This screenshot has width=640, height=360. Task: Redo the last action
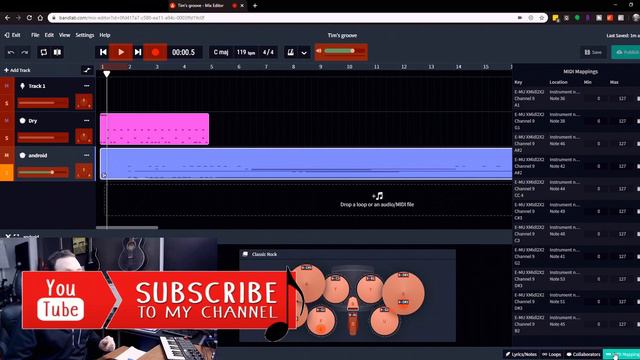25,52
